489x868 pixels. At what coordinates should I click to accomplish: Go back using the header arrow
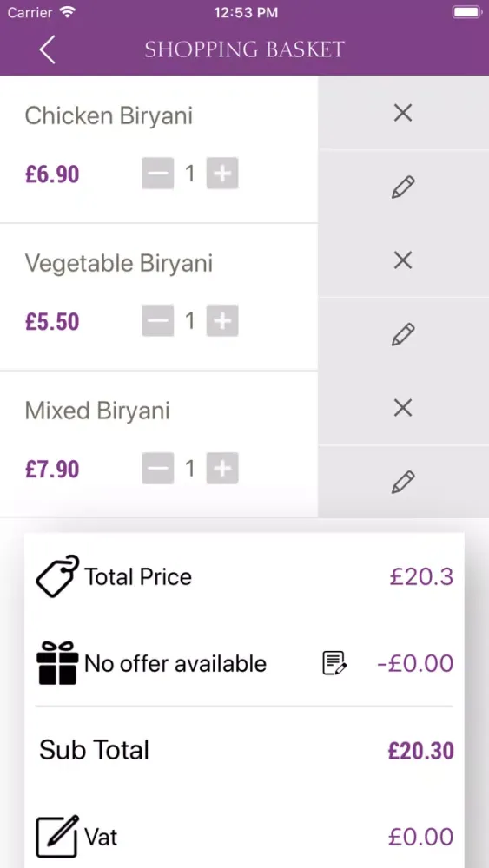click(x=48, y=49)
